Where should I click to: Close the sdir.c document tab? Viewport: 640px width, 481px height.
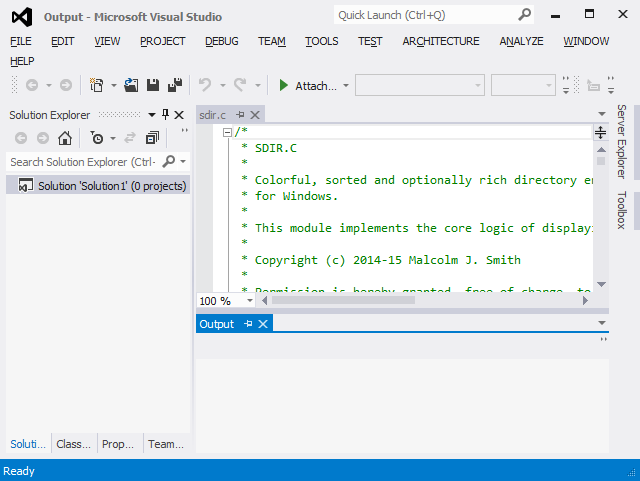255,115
